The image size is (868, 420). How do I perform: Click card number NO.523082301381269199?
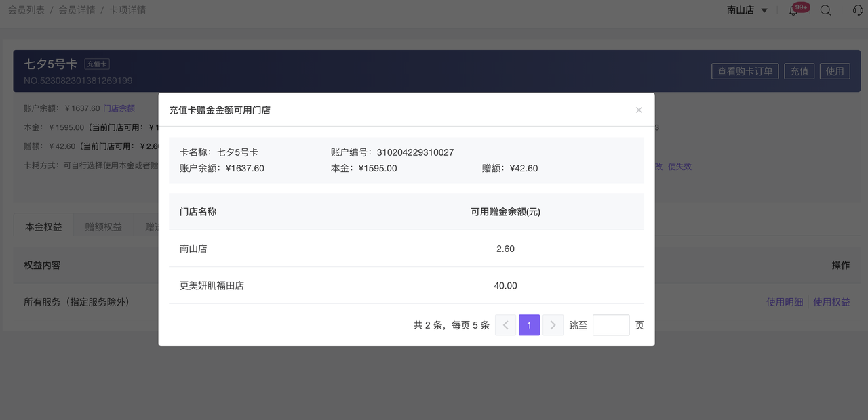pos(78,81)
